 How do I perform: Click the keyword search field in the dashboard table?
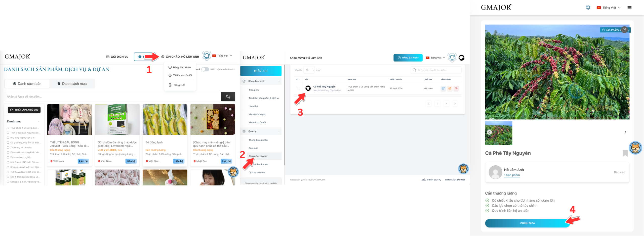[x=436, y=70]
